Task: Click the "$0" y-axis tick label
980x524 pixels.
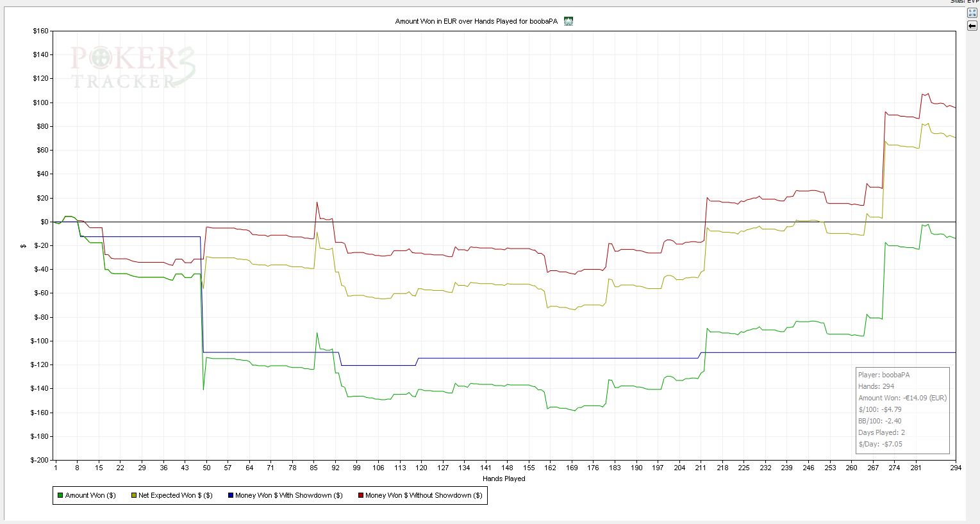Action: [x=44, y=222]
